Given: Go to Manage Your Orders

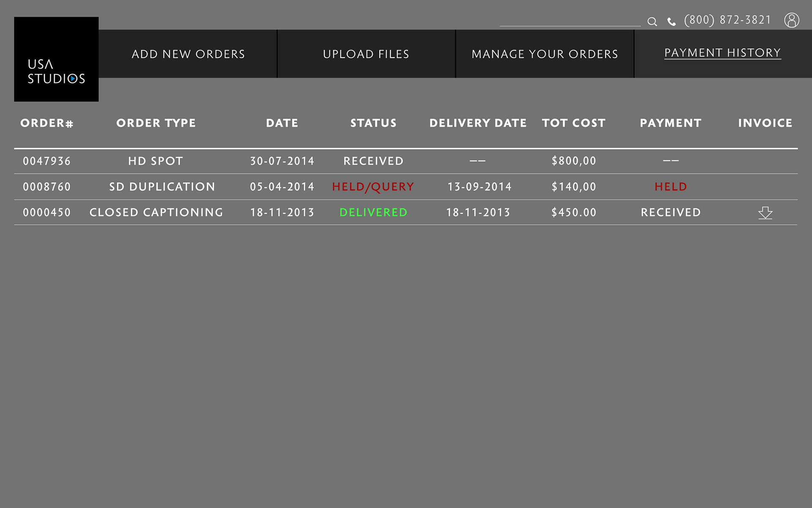Looking at the screenshot, I should [545, 54].
